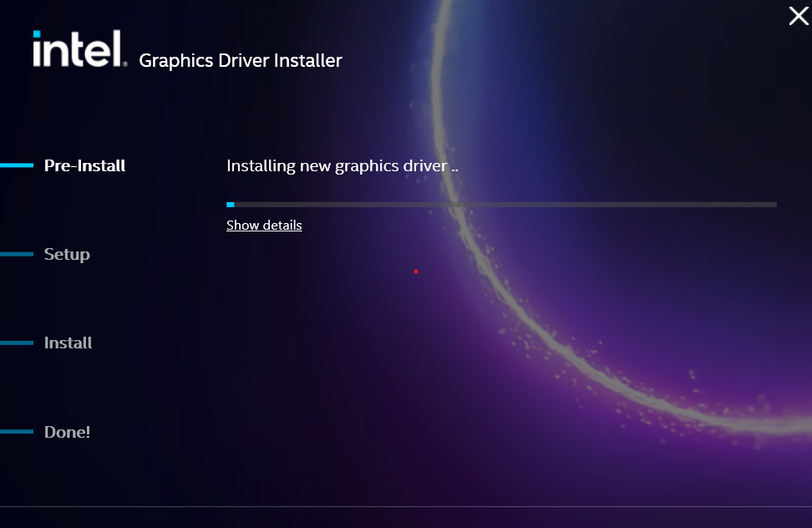Image resolution: width=812 pixels, height=528 pixels.
Task: Select the Setup step in sidebar
Action: [x=67, y=254]
